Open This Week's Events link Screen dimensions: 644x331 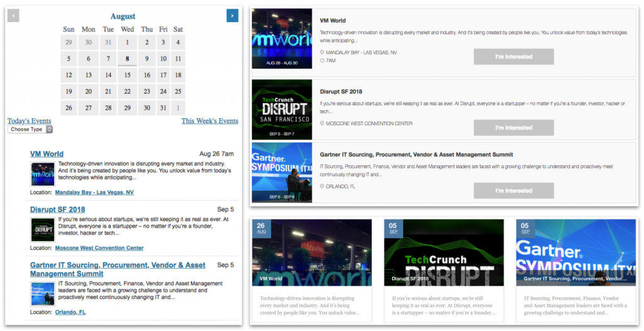pos(210,121)
